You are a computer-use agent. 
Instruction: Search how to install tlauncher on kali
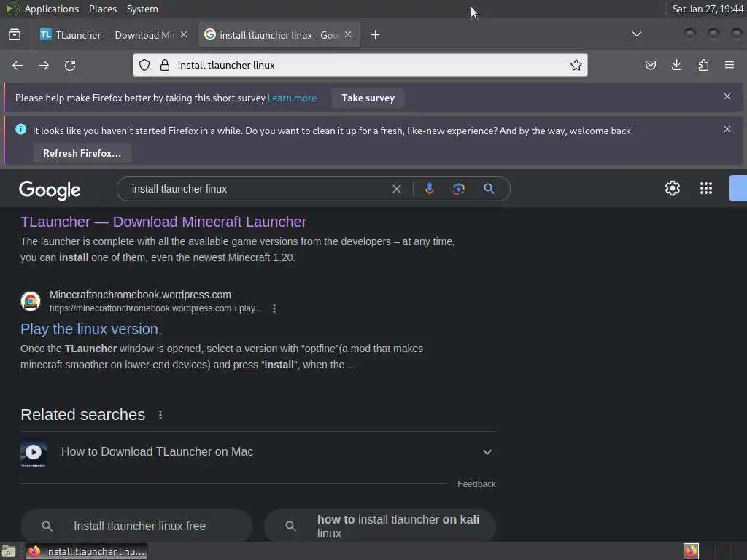[x=380, y=526]
